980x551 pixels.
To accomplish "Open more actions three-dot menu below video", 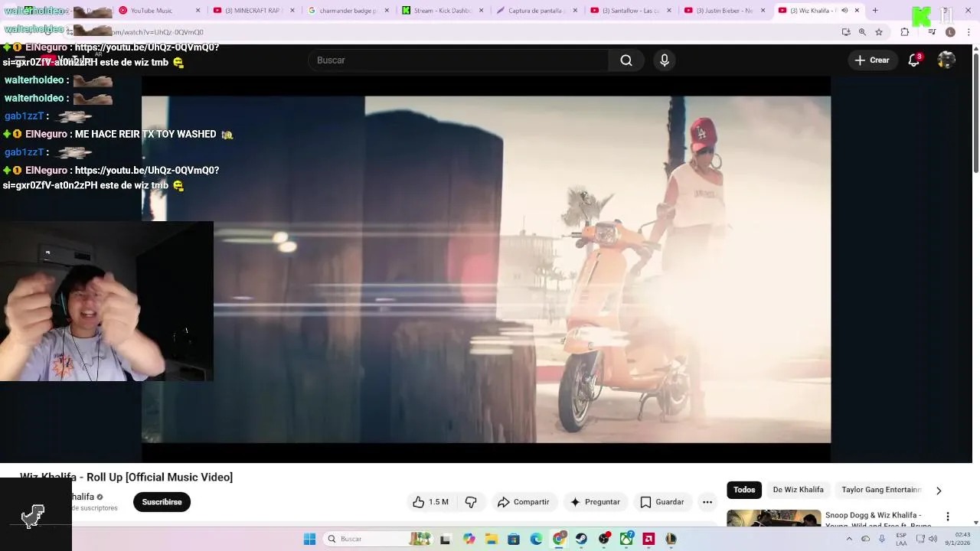I will coord(707,502).
